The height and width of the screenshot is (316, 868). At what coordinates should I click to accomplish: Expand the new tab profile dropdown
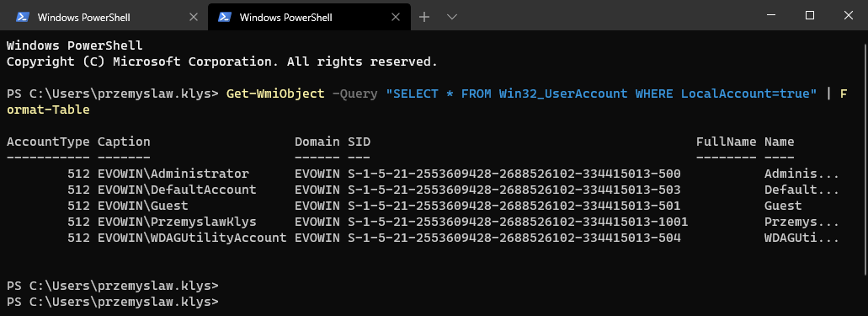coord(452,17)
